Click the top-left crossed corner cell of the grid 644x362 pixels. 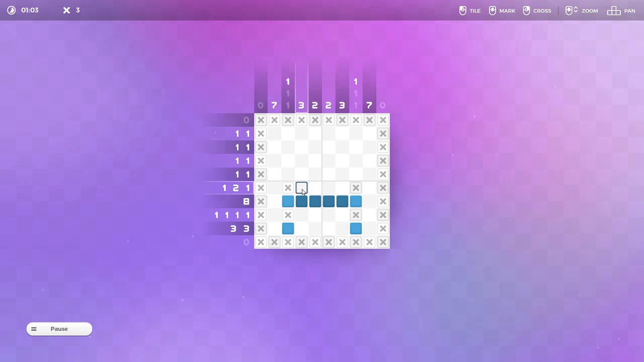click(261, 120)
